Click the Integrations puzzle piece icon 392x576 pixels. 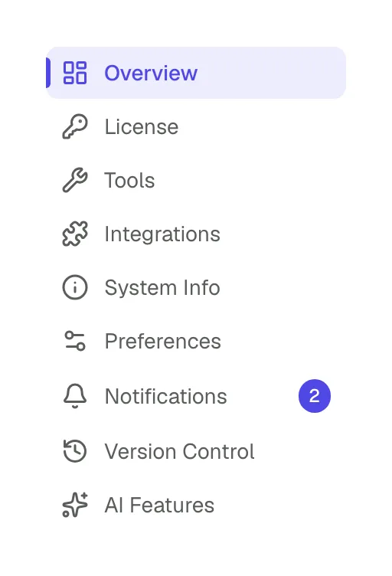[75, 234]
